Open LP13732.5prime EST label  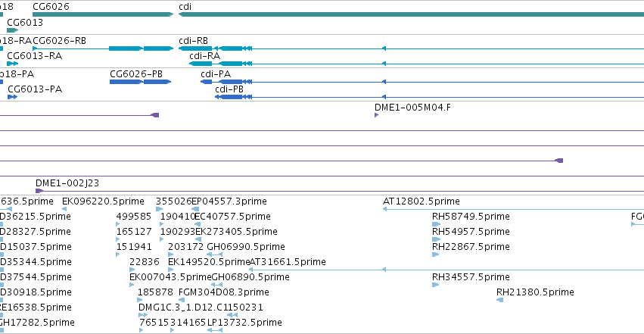(x=244, y=323)
